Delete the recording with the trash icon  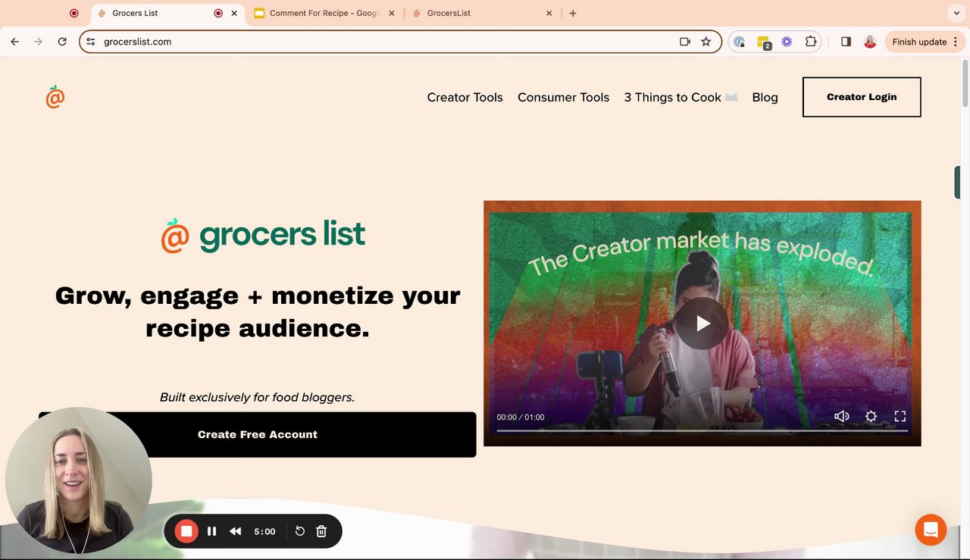(x=321, y=531)
